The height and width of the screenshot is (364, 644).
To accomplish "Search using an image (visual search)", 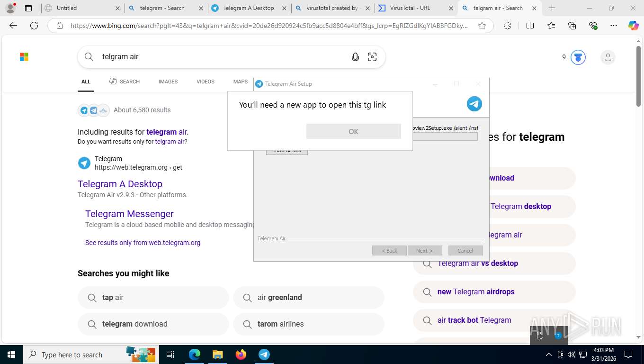I will click(x=372, y=57).
